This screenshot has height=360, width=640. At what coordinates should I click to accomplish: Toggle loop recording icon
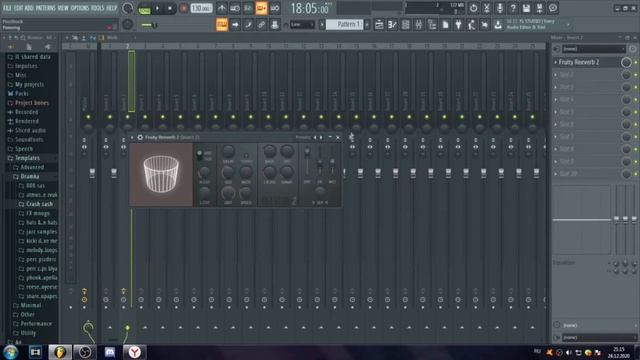pyautogui.click(x=275, y=8)
